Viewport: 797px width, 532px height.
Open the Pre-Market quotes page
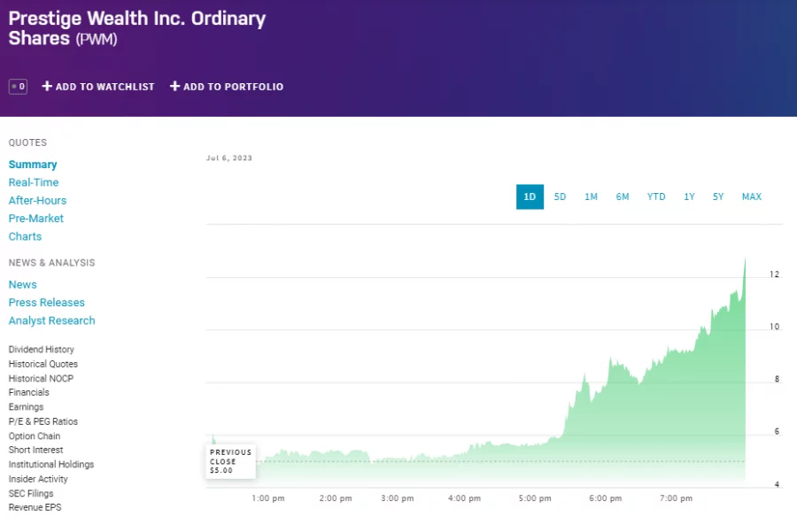pos(36,218)
